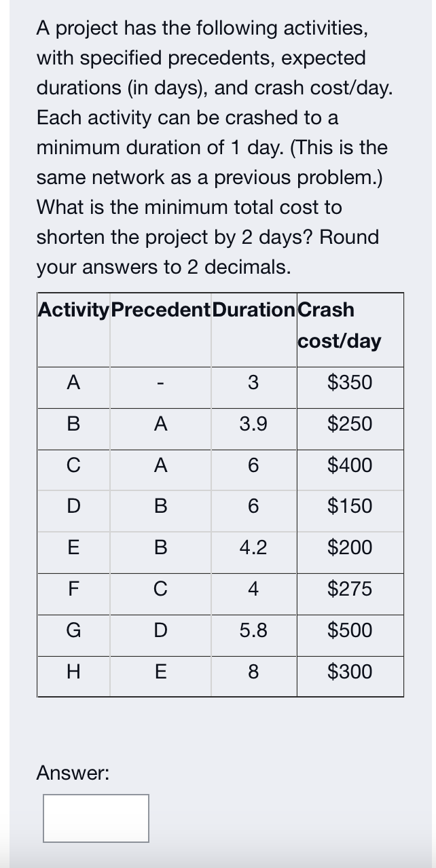Select the Precedent column header
Screen dimensions: 436x868
[159, 310]
